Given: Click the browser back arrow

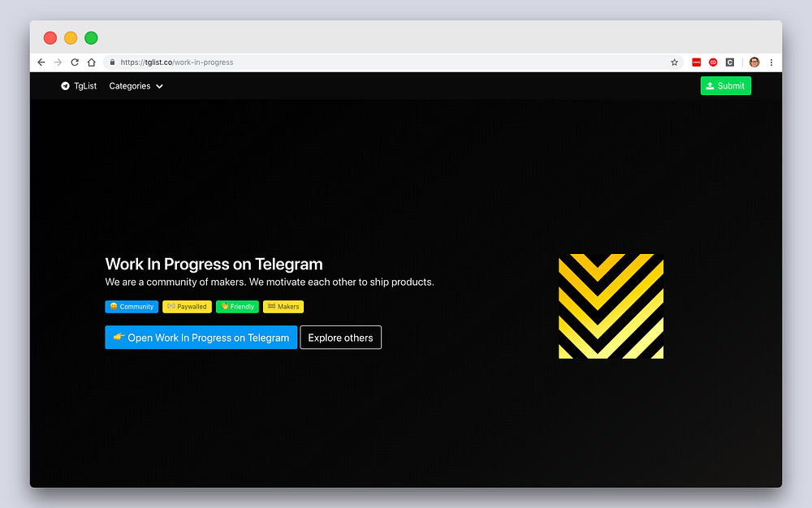Looking at the screenshot, I should pyautogui.click(x=41, y=62).
